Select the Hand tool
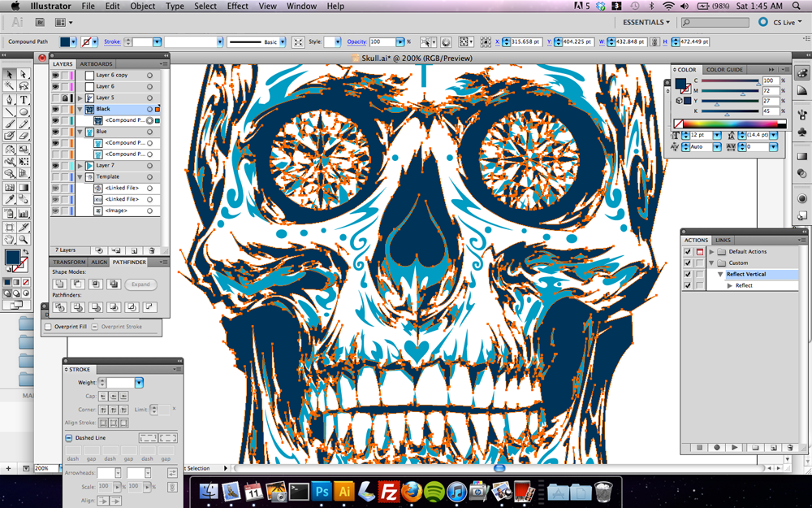Screen dimensions: 812x508 coord(9,240)
